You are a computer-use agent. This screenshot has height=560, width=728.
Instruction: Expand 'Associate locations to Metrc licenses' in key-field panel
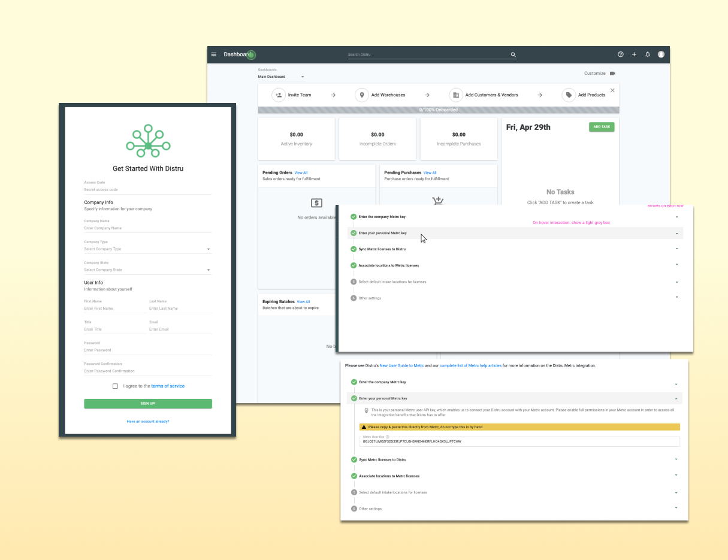tap(676, 476)
